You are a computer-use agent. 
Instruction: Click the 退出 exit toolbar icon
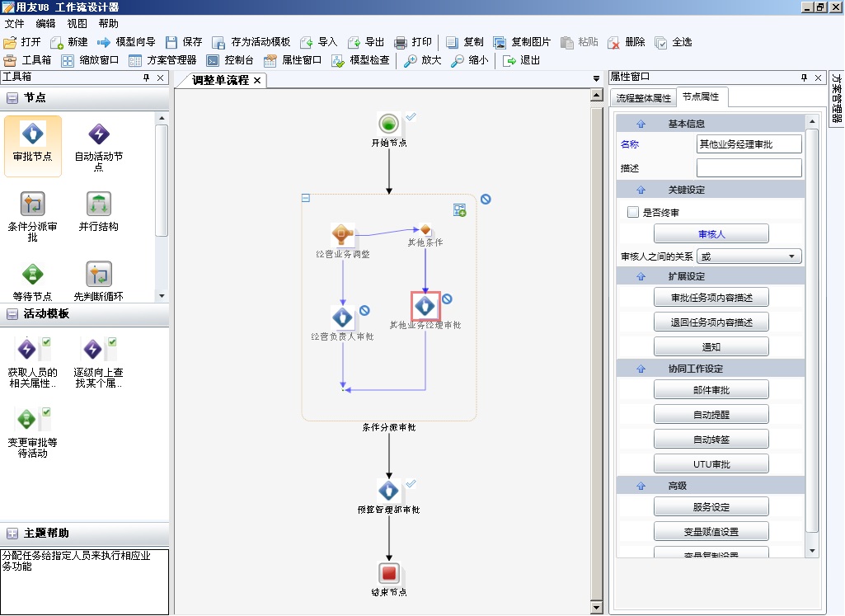pyautogui.click(x=509, y=60)
